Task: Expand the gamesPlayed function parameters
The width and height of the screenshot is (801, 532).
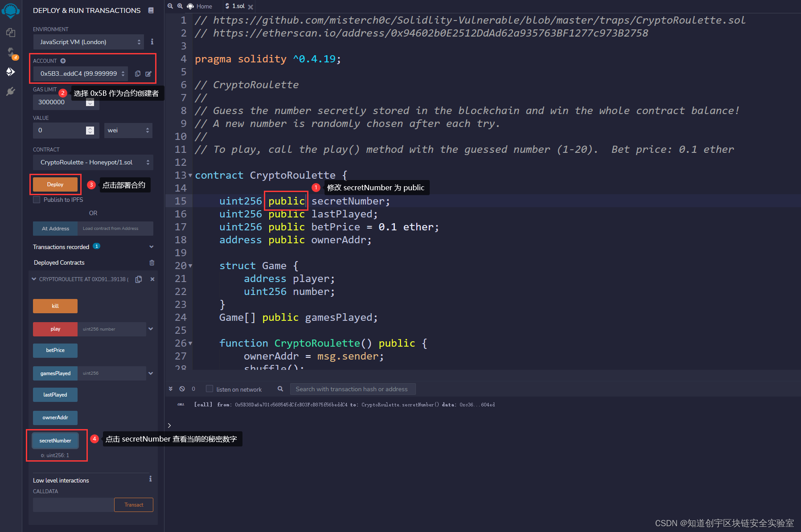Action: pyautogui.click(x=151, y=373)
